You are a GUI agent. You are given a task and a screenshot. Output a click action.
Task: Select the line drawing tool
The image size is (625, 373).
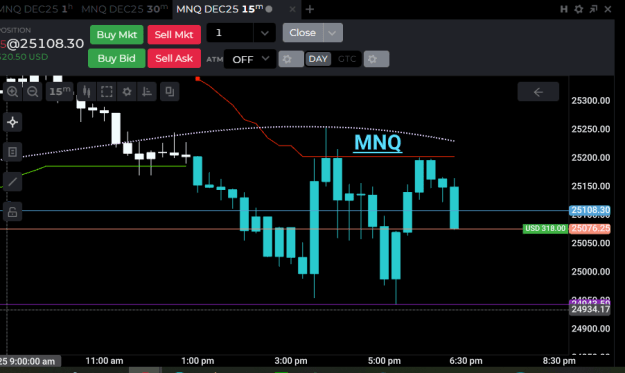point(12,182)
